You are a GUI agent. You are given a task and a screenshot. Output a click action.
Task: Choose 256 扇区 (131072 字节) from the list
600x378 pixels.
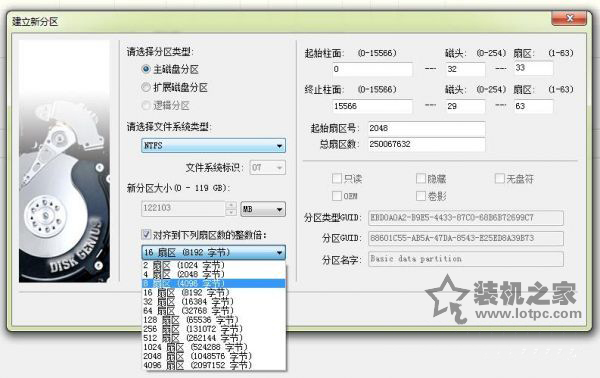[x=214, y=329]
